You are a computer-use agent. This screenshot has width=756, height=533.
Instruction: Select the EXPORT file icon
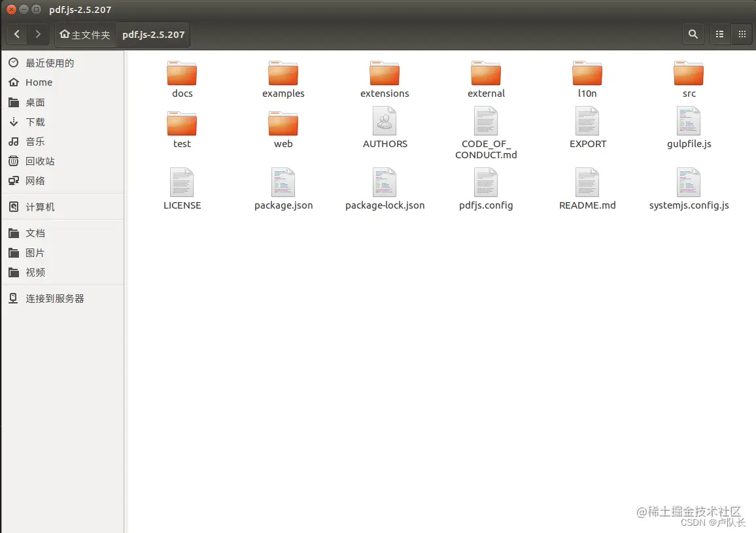click(x=587, y=121)
